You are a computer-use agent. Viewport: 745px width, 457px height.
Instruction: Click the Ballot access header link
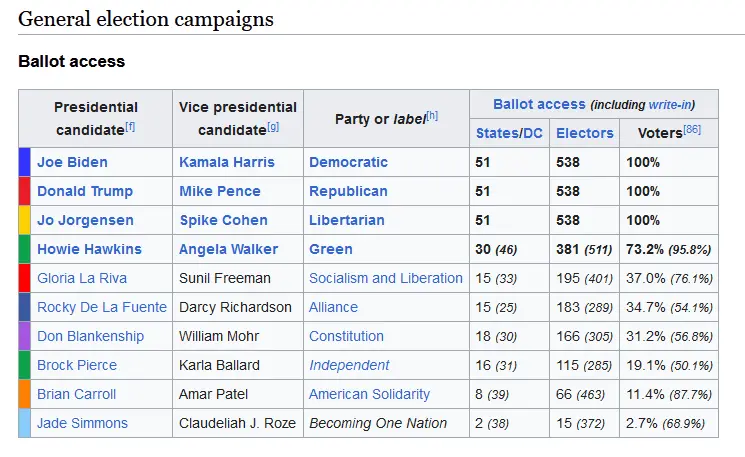[x=539, y=104]
